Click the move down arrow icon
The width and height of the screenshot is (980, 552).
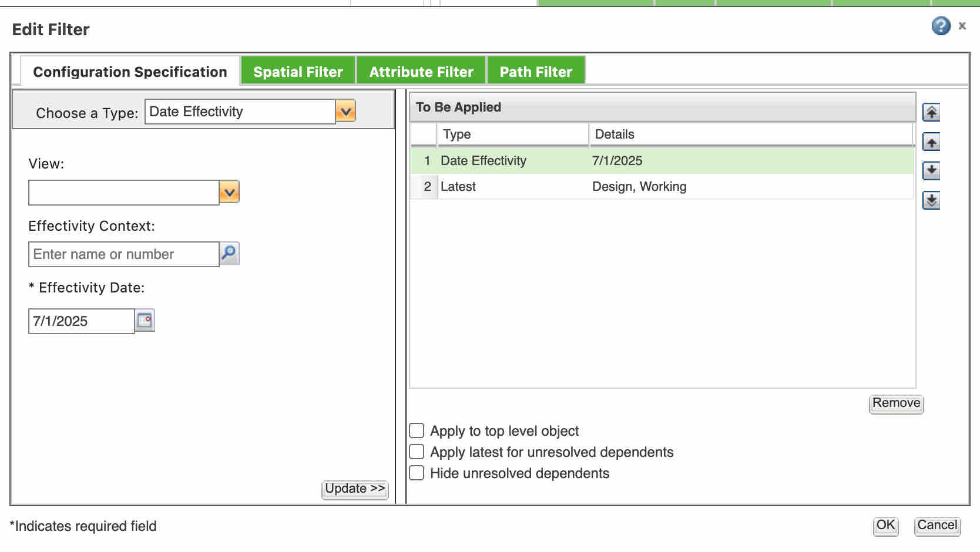coord(931,171)
